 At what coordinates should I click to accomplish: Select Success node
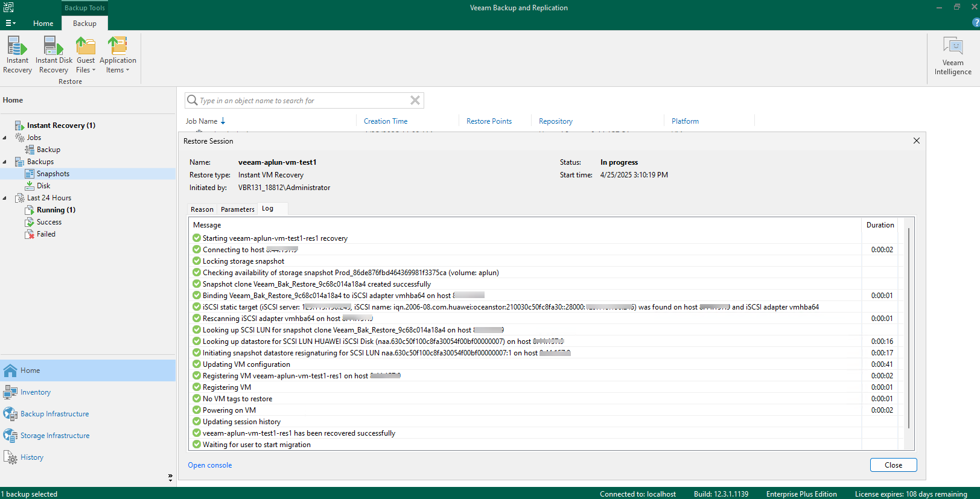pyautogui.click(x=49, y=222)
